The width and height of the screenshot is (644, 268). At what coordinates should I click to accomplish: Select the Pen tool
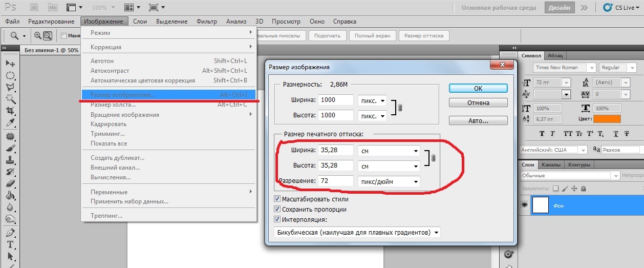point(10,233)
